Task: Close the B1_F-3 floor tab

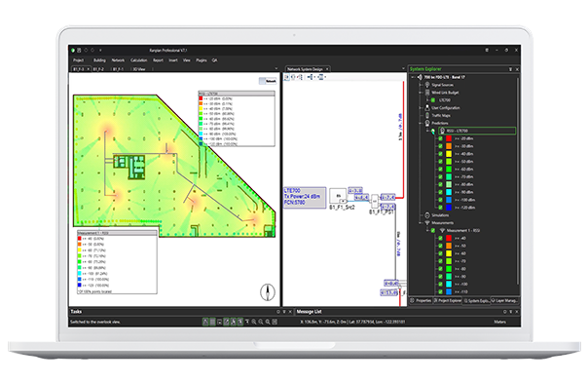Action: (89, 69)
